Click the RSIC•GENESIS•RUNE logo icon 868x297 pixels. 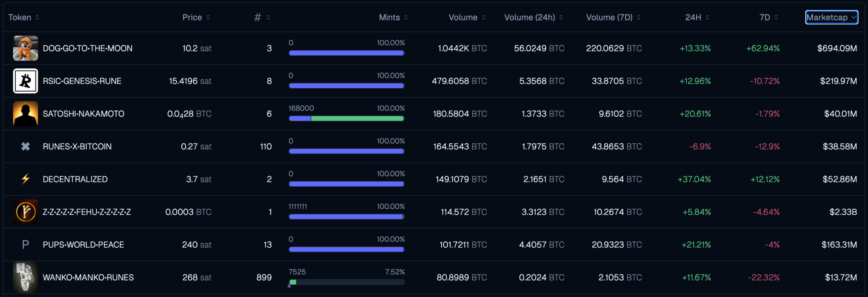[25, 81]
